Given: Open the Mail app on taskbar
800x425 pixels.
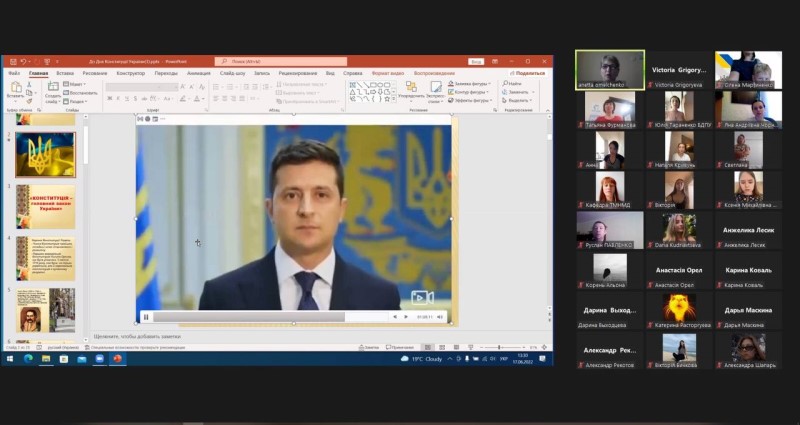Looking at the screenshot, I should point(82,359).
